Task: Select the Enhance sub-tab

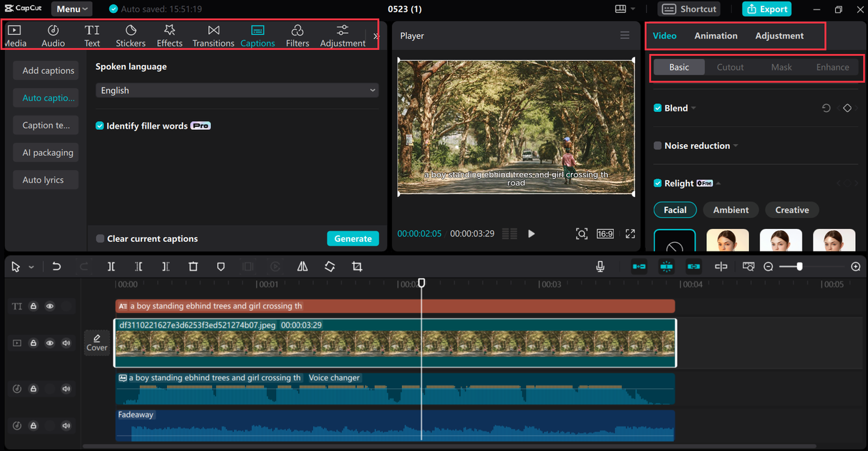Action: [832, 67]
